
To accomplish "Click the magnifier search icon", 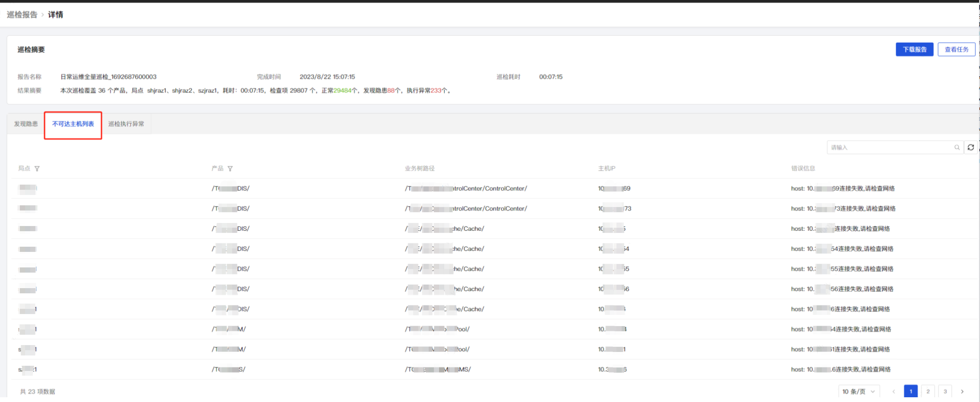I will 957,148.
